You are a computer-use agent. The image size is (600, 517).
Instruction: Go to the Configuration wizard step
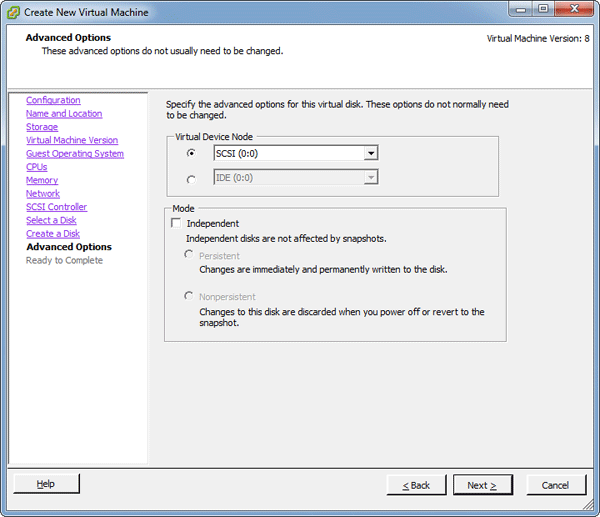[x=53, y=100]
